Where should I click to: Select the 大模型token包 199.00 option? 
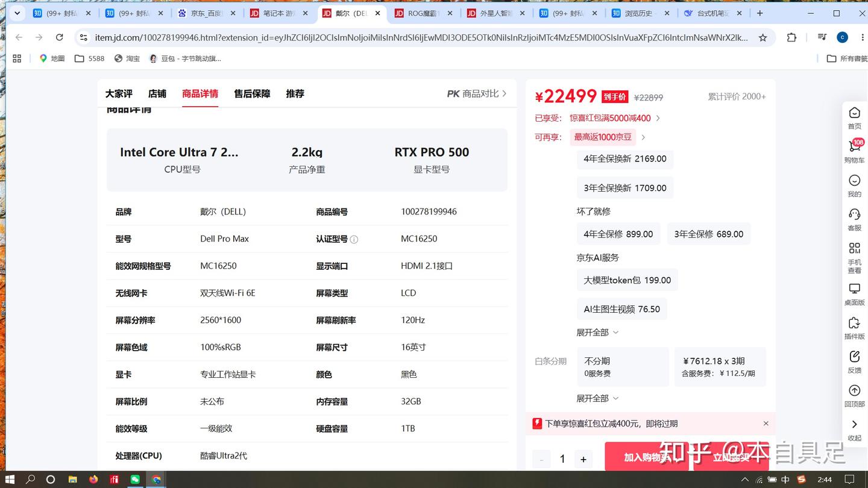[x=627, y=280]
